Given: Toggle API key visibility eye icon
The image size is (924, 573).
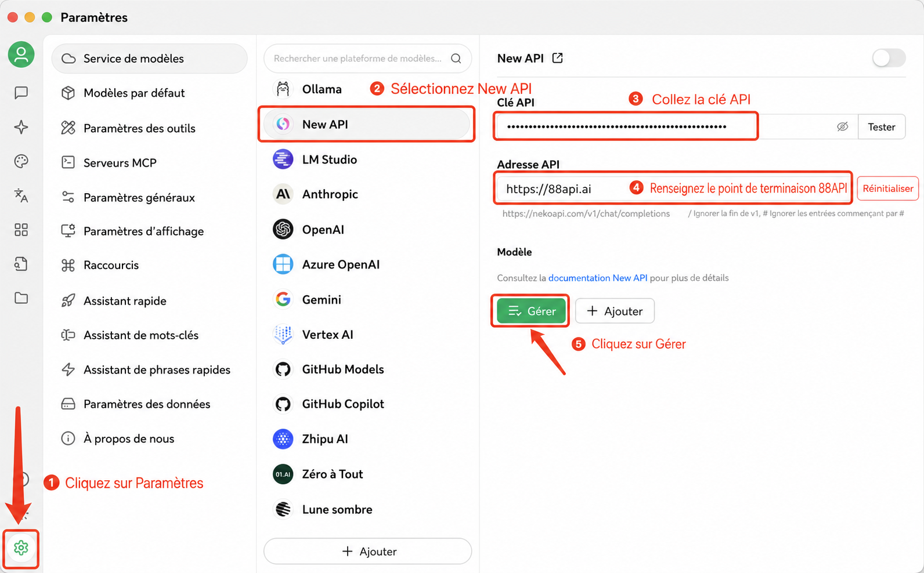Looking at the screenshot, I should [843, 126].
